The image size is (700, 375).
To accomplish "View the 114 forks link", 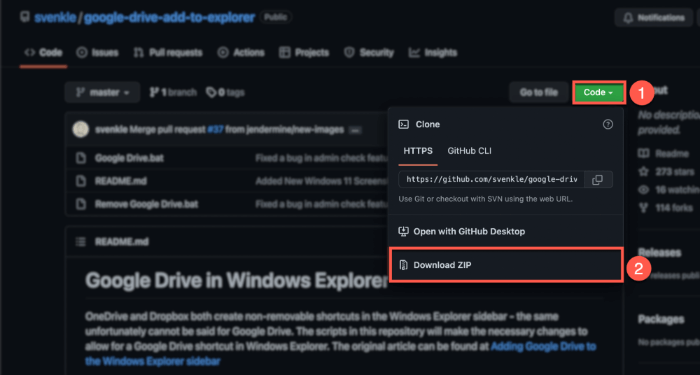I will coord(666,208).
